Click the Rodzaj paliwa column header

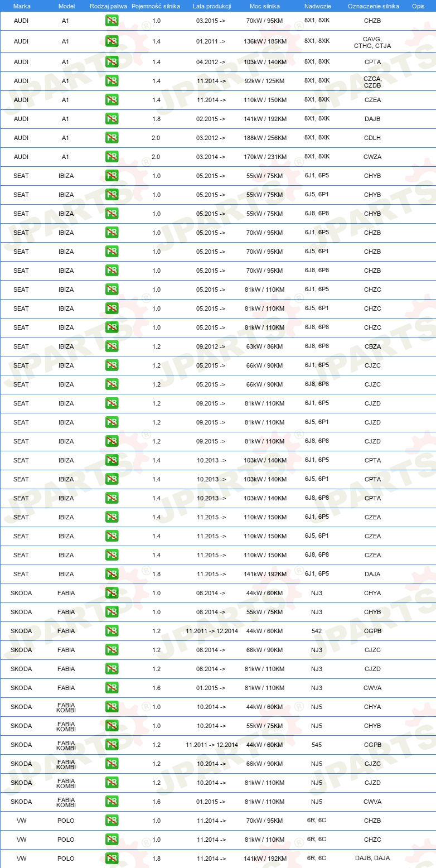[x=108, y=6]
